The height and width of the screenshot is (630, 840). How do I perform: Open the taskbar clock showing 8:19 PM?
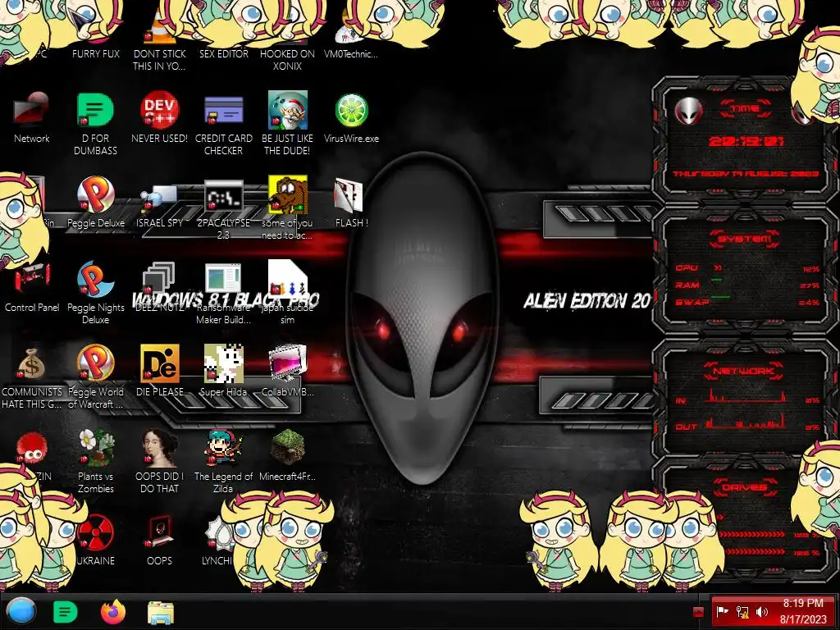[803, 611]
